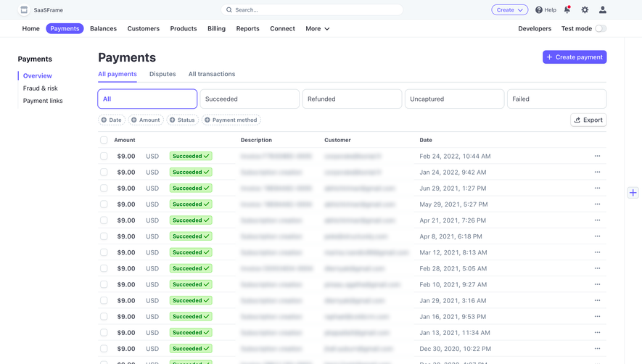Click Succeeded badge on Feb 24, 2022 row

click(191, 156)
